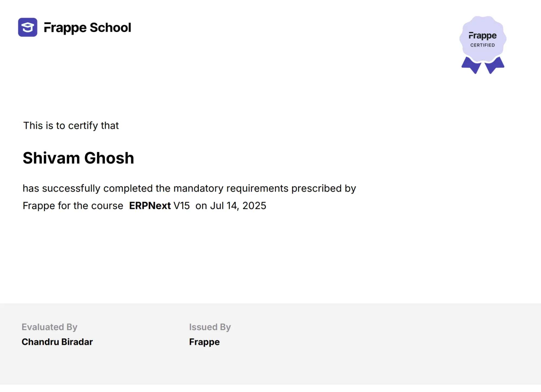Click evaluator name Chandru Biradar
Screen dimensions: 541x392
click(57, 342)
